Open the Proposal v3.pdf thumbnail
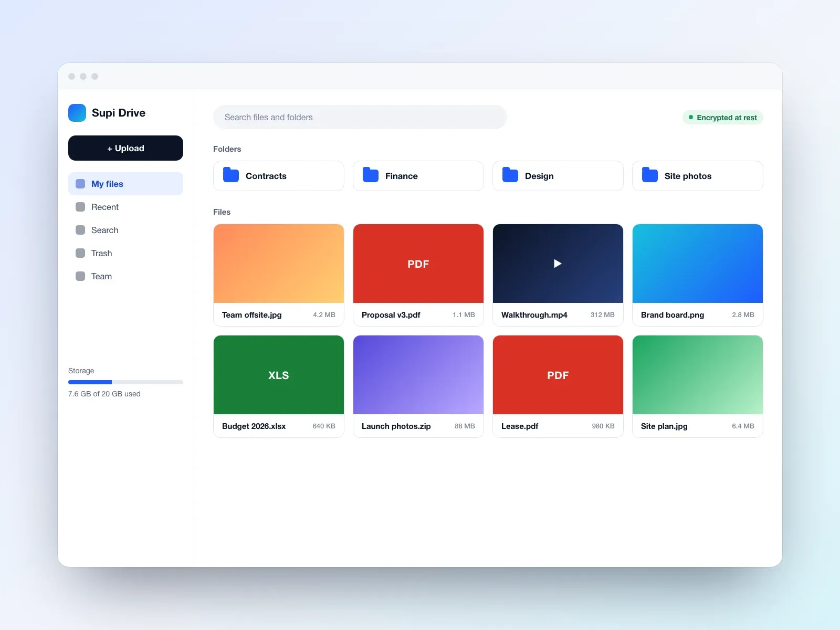This screenshot has width=840, height=630. [x=418, y=264]
